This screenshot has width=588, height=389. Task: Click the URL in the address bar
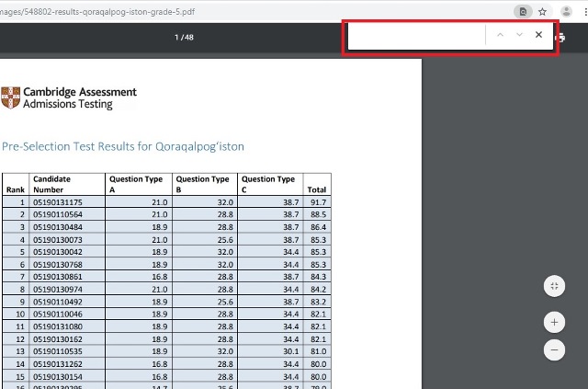tap(110, 12)
